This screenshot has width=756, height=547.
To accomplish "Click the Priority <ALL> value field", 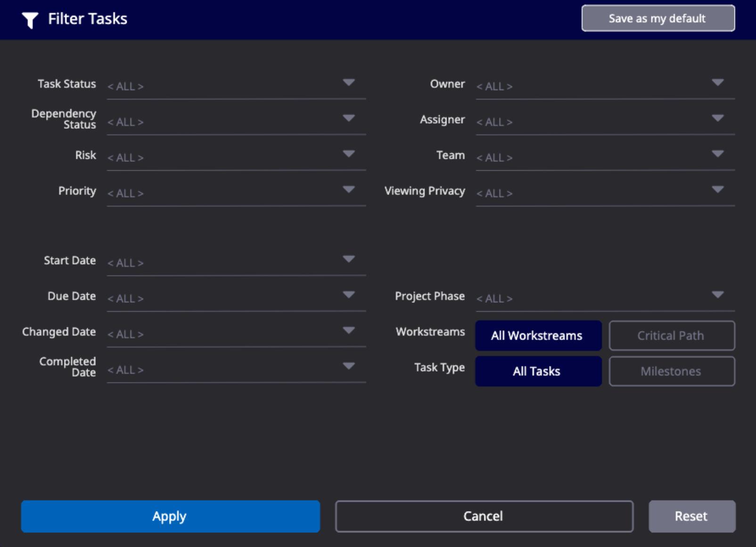I will (236, 193).
